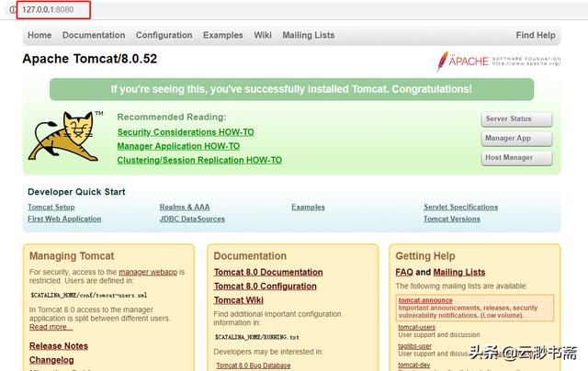Open the First Web Application link
The height and width of the screenshot is (371, 588).
click(64, 219)
